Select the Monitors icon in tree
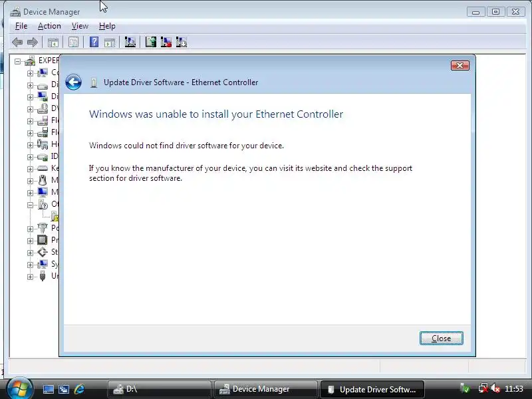The image size is (532, 399). tap(43, 192)
